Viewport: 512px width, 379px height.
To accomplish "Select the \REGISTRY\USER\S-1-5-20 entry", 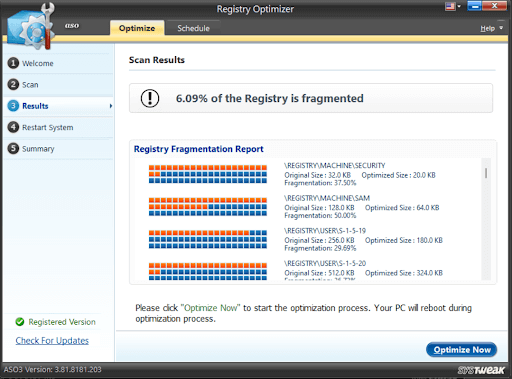I will pyautogui.click(x=325, y=264).
